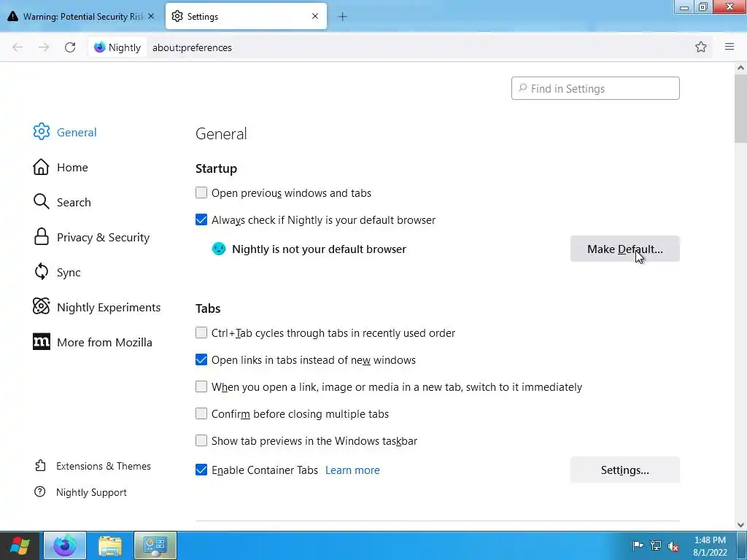Screen dimensions: 747x560
Task: Click the Find in Settings search field
Action: point(595,88)
